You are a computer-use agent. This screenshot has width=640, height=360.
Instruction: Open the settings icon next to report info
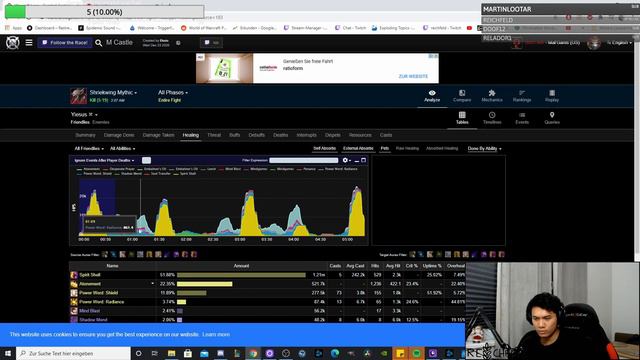[178, 43]
